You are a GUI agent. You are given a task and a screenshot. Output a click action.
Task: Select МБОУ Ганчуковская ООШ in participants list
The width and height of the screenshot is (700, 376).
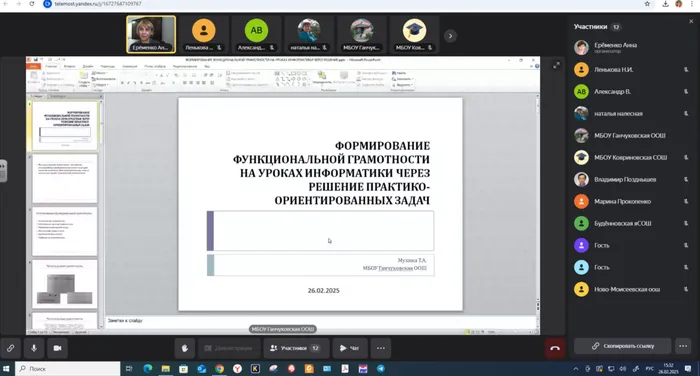coord(632,135)
